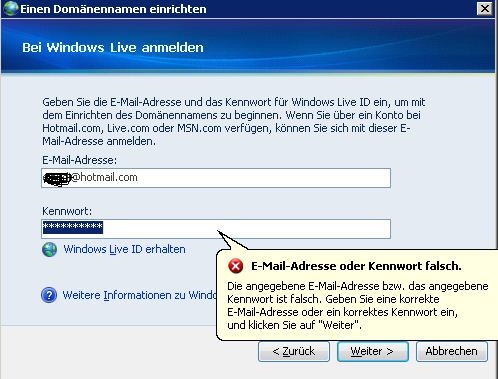Focus the E-Mail-Adresse input field

point(216,178)
